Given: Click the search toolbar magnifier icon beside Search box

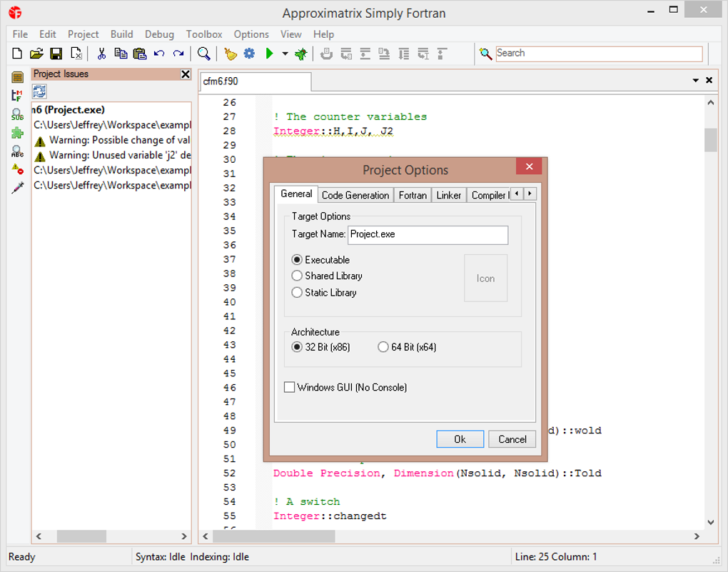Looking at the screenshot, I should [x=485, y=54].
